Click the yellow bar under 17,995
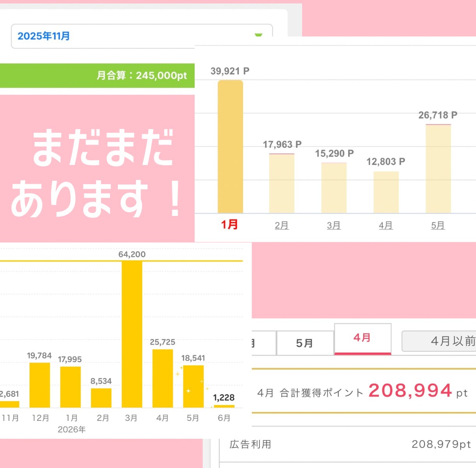 [70, 387]
